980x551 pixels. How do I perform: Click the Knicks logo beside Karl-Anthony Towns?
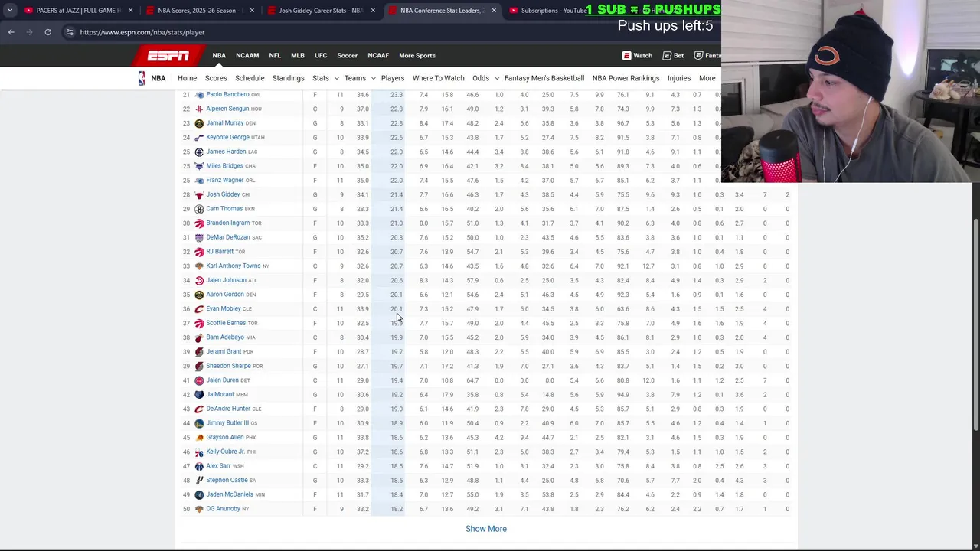(x=199, y=266)
